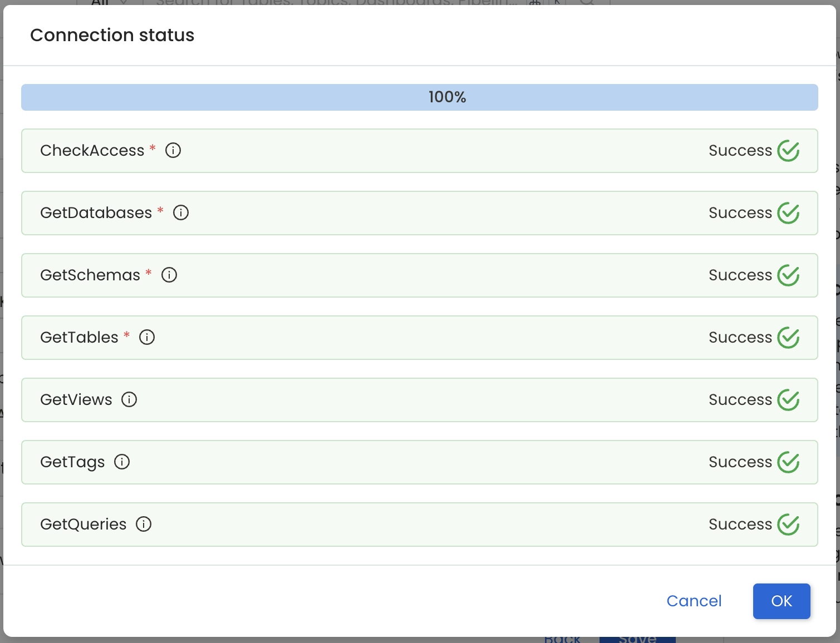840x643 pixels.
Task: Click the 100% progress bar
Action: point(420,97)
